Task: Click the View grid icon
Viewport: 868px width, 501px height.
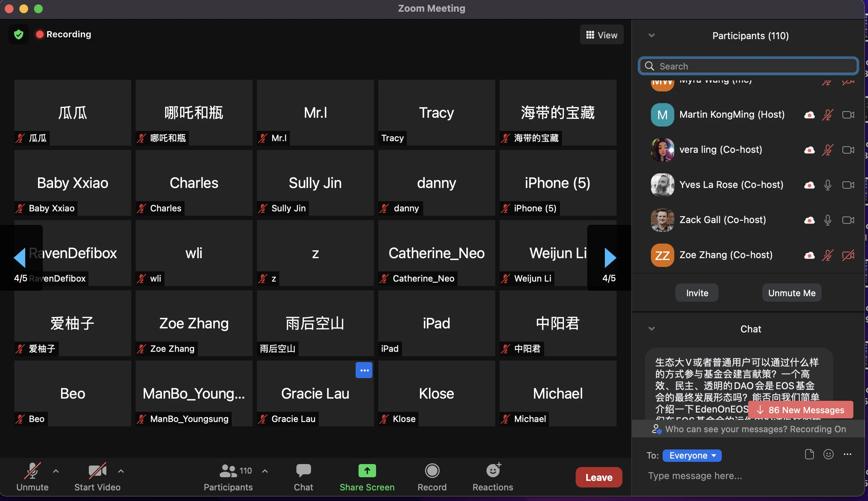Action: point(590,35)
